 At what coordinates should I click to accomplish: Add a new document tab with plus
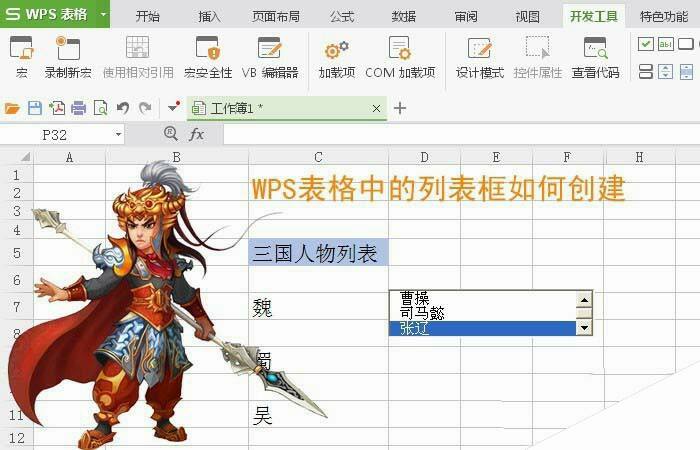point(400,108)
